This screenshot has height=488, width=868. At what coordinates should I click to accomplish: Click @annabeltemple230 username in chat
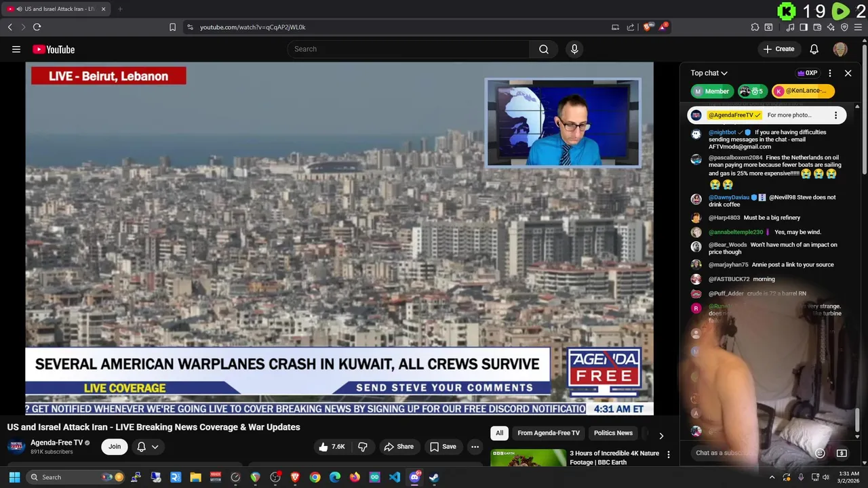tap(736, 232)
